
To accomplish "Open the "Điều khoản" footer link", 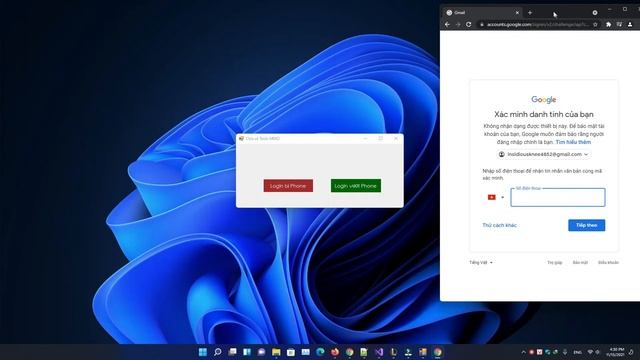I will click(608, 262).
